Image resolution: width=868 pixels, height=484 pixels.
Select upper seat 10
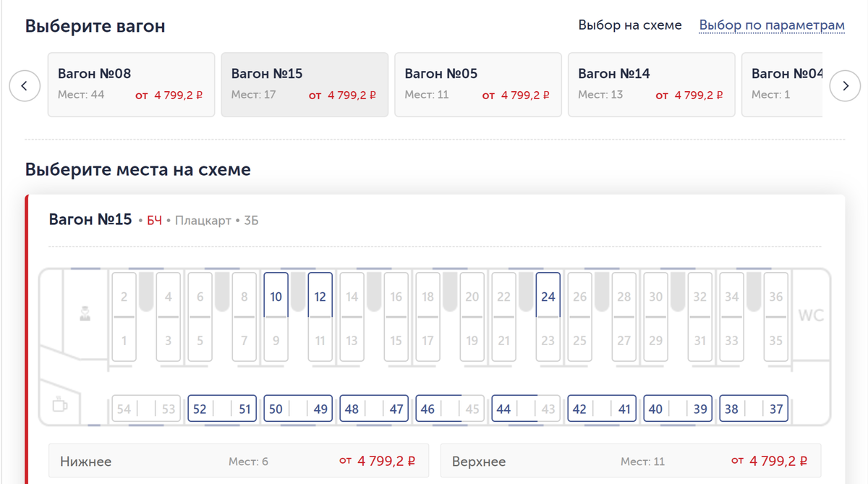point(276,296)
